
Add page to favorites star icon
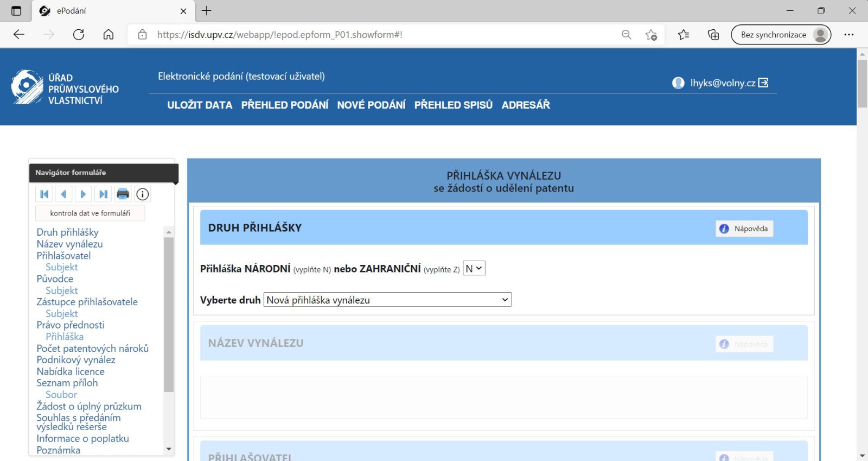pyautogui.click(x=651, y=35)
